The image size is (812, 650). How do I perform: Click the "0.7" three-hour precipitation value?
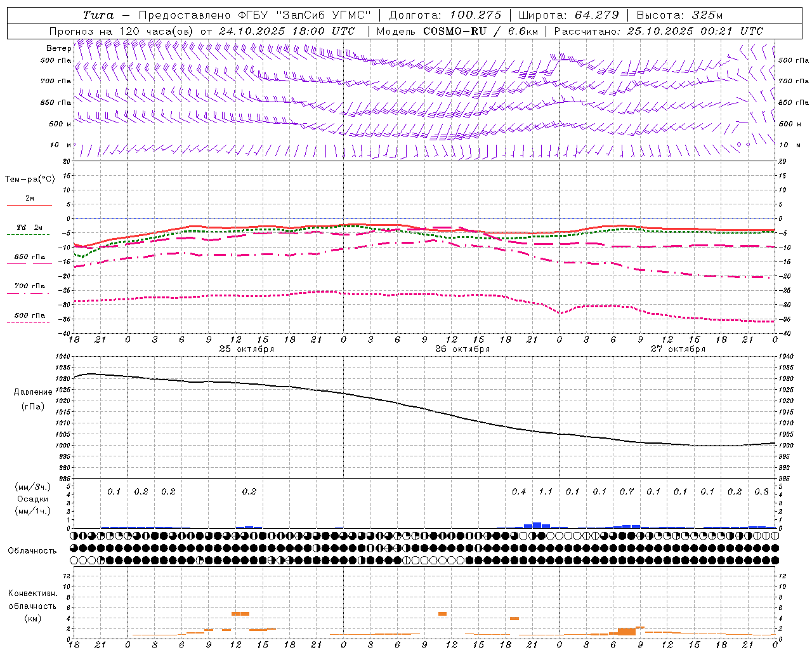click(x=627, y=491)
